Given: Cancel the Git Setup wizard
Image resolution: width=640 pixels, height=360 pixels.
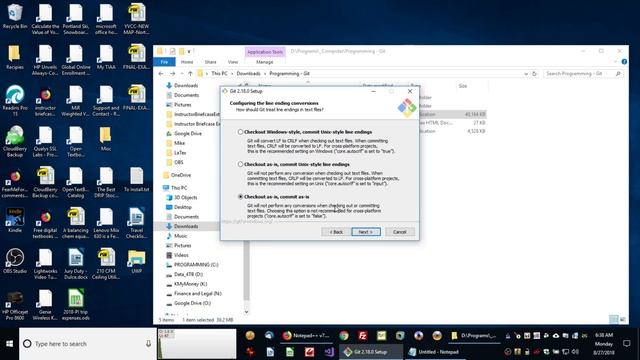Looking at the screenshot, I should 400,232.
